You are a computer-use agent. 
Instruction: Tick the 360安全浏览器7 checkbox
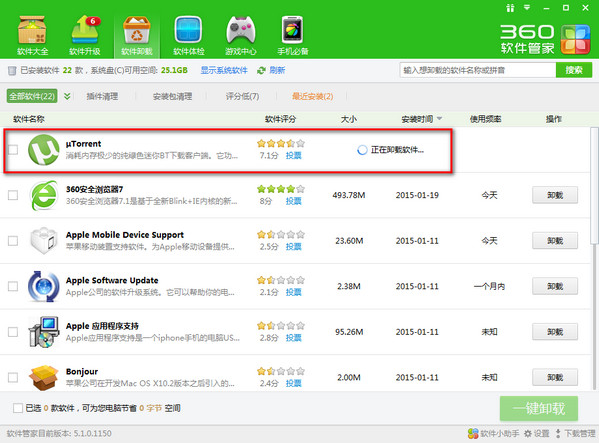13,195
